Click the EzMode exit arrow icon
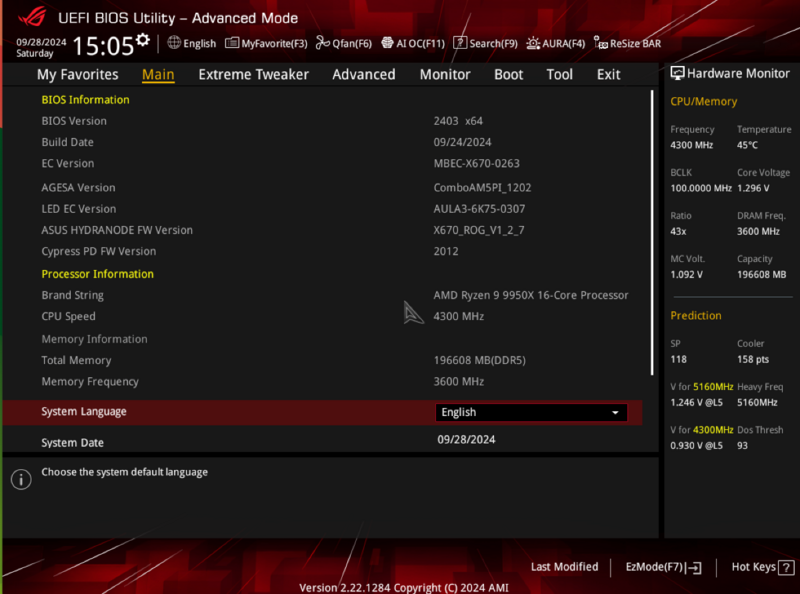 point(694,567)
